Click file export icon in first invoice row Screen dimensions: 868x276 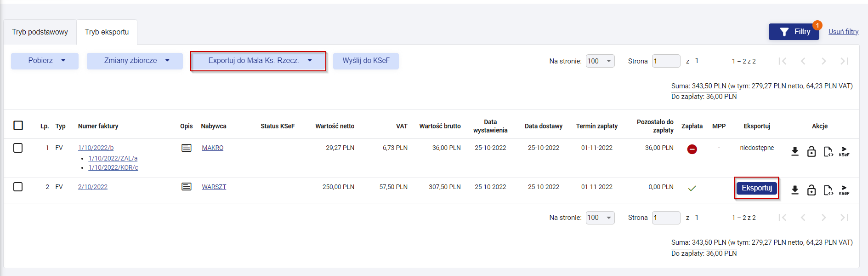828,151
